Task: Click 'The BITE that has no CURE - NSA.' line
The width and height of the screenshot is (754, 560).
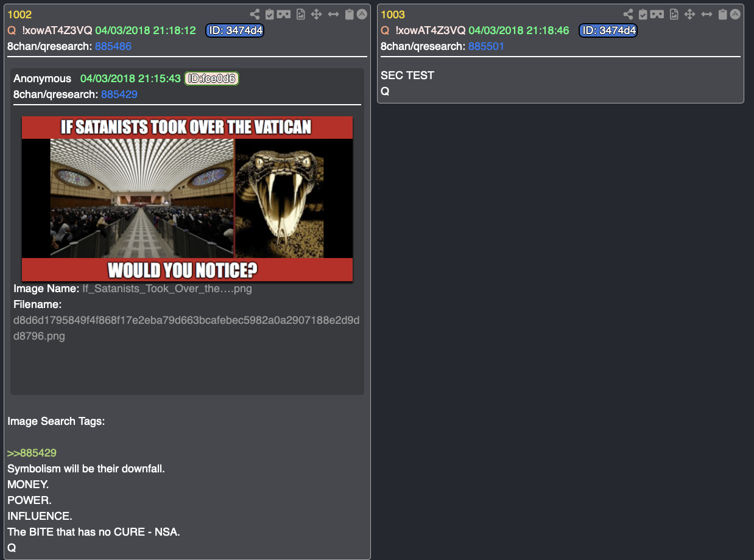Action: [94, 532]
